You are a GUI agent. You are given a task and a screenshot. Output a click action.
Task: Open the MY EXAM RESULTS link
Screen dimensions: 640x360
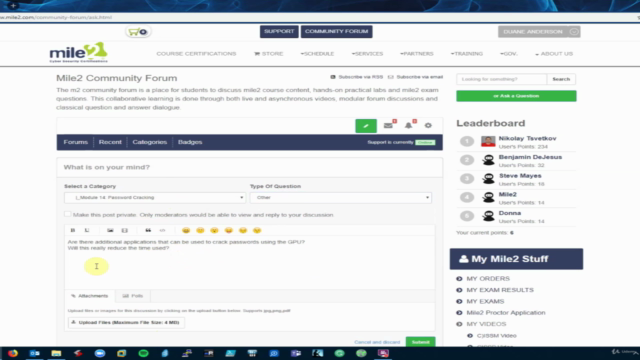(x=500, y=290)
